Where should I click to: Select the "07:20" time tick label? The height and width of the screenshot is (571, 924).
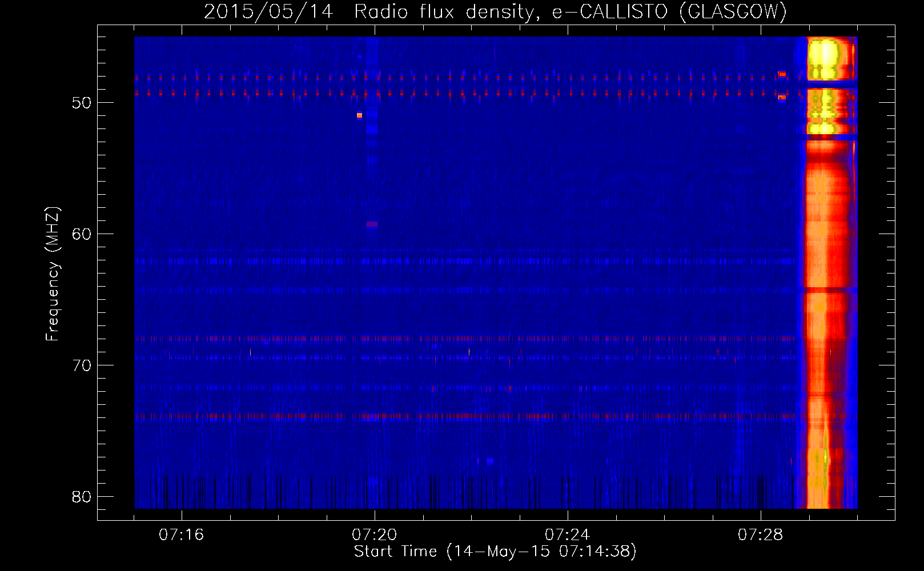tap(375, 535)
